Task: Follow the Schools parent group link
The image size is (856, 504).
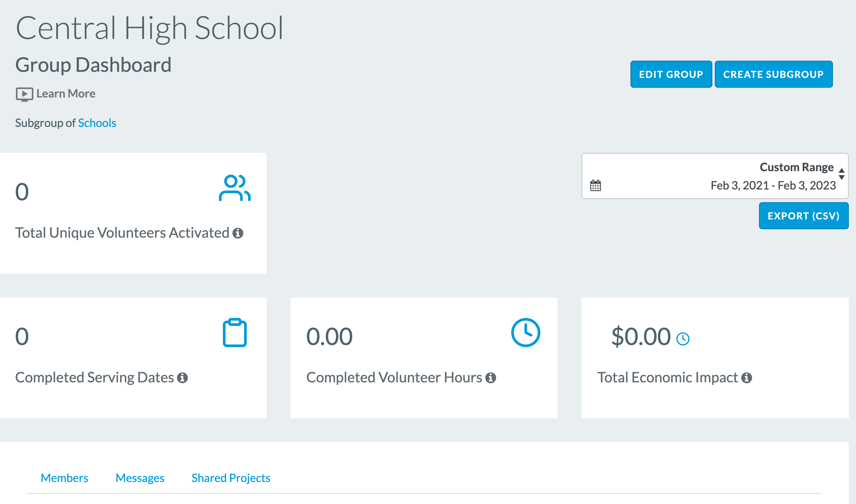Action: click(x=97, y=123)
